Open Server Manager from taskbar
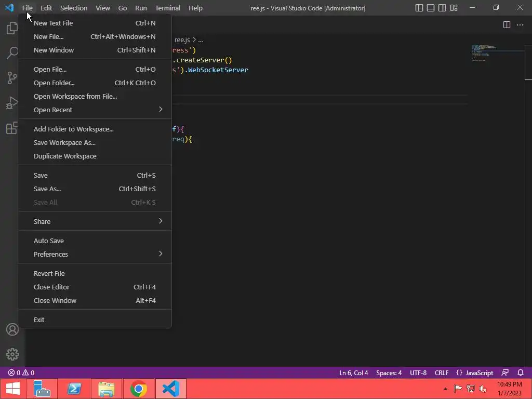 click(42, 389)
